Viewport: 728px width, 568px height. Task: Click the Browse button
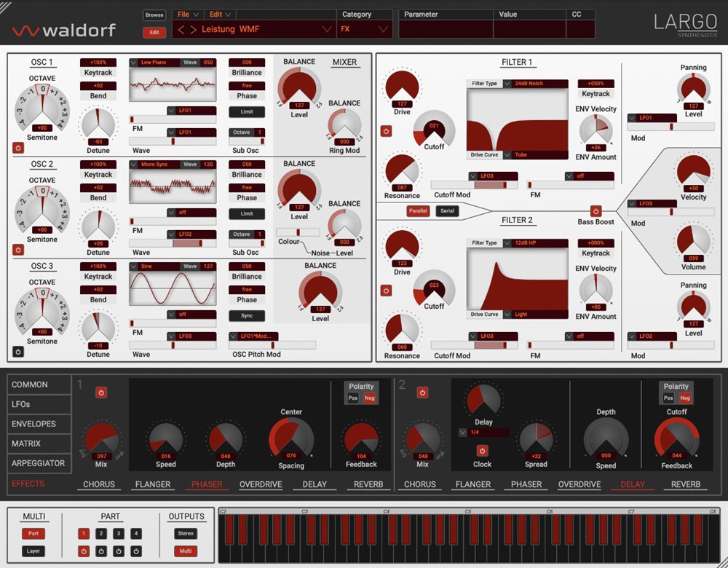pos(154,15)
